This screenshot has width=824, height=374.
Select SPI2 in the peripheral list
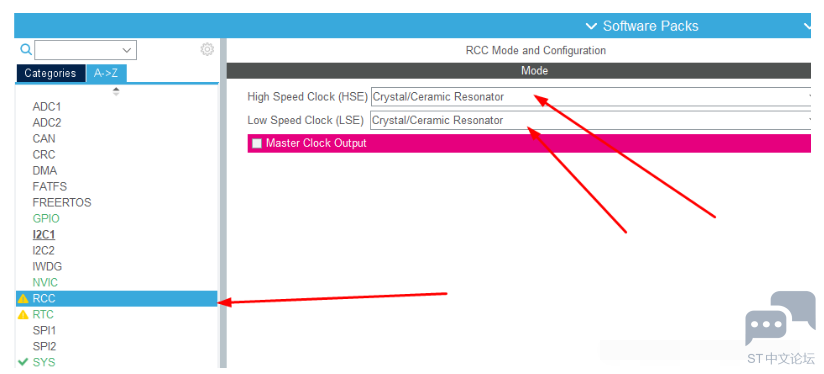44,347
